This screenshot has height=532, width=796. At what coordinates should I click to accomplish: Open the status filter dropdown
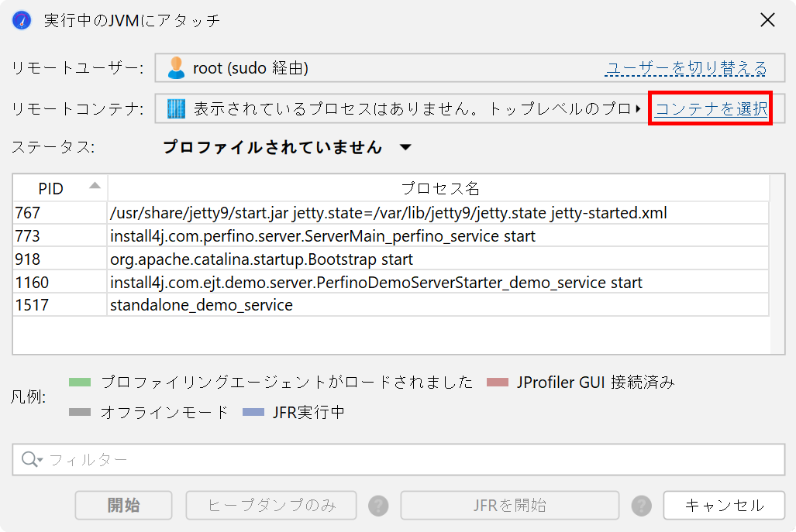click(x=405, y=148)
